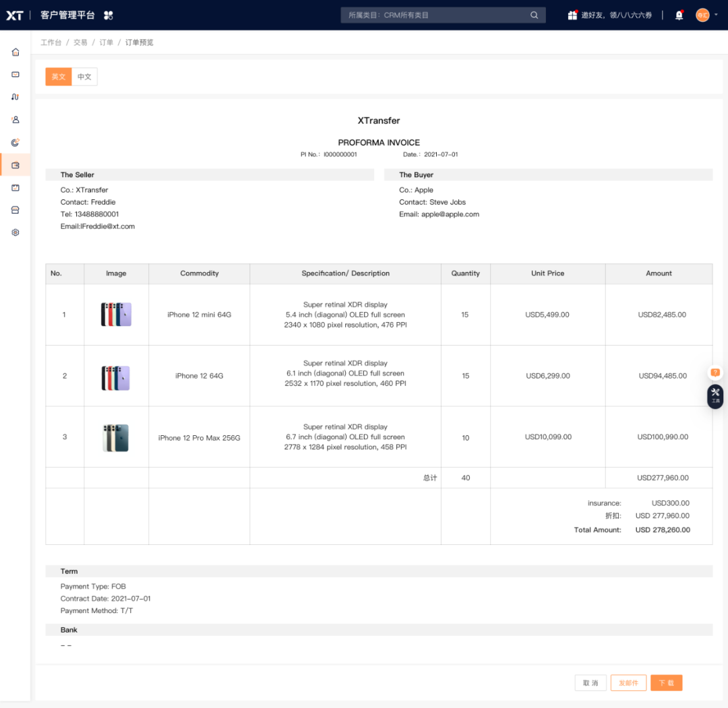Viewport: 728px width, 708px height.
Task: Click Total Amount USD 278,260.00
Action: pyautogui.click(x=663, y=530)
